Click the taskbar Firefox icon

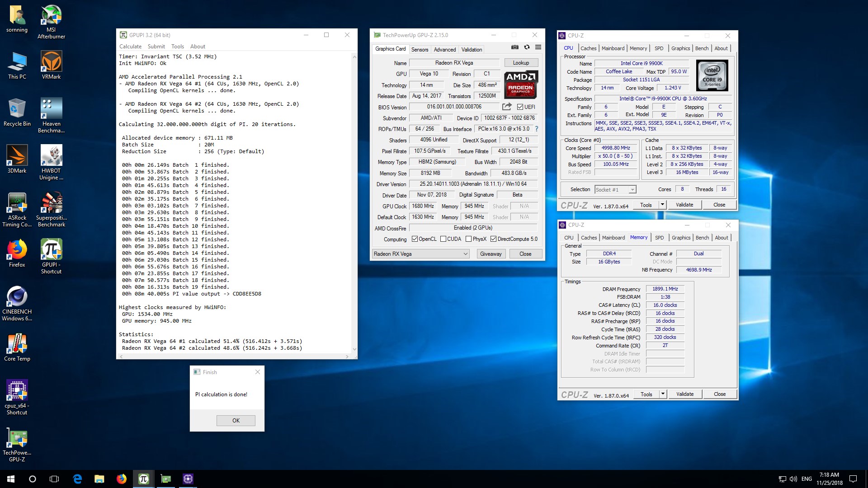point(122,479)
